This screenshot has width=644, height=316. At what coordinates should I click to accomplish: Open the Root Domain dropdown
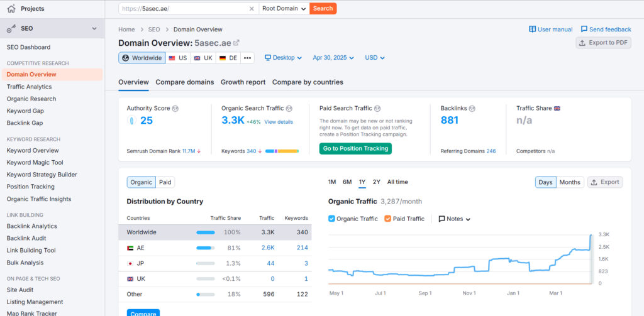284,9
